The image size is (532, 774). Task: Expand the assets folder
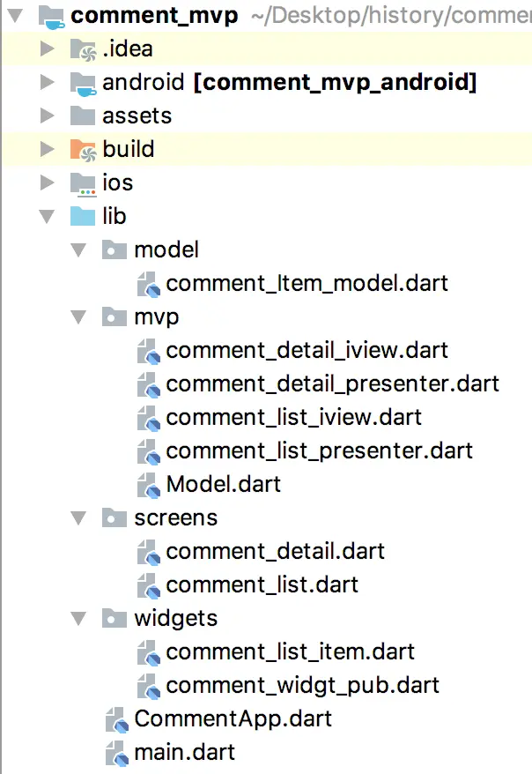pos(48,116)
